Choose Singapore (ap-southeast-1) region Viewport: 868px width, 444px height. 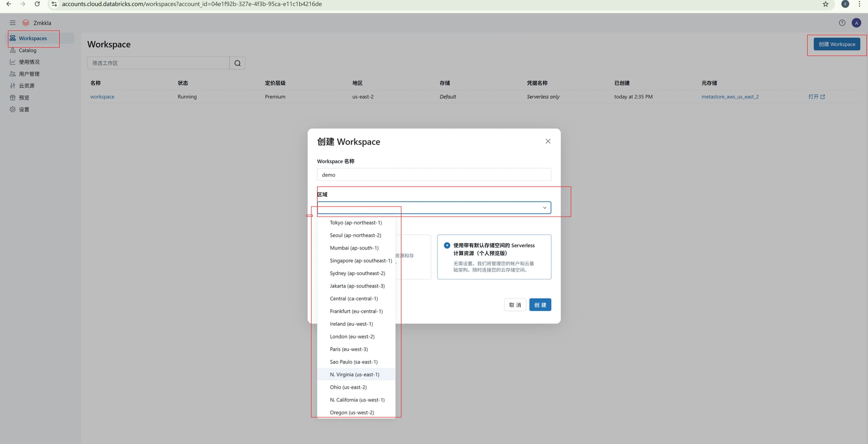coord(356,260)
